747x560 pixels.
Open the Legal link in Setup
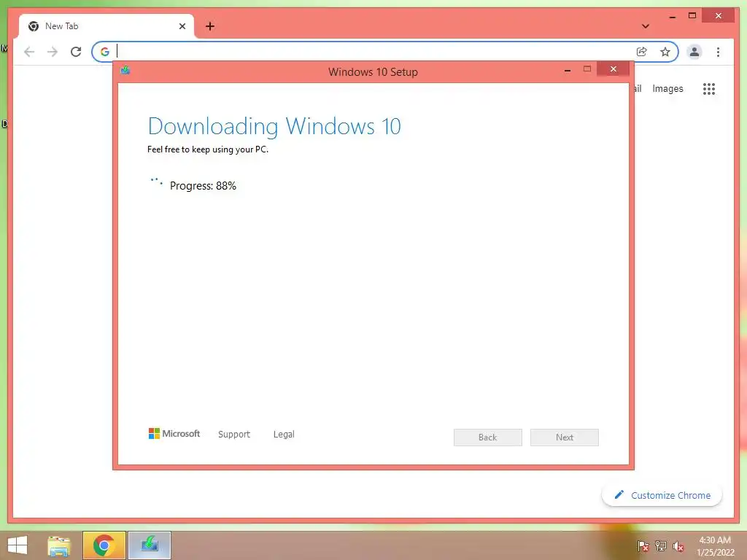[284, 435]
